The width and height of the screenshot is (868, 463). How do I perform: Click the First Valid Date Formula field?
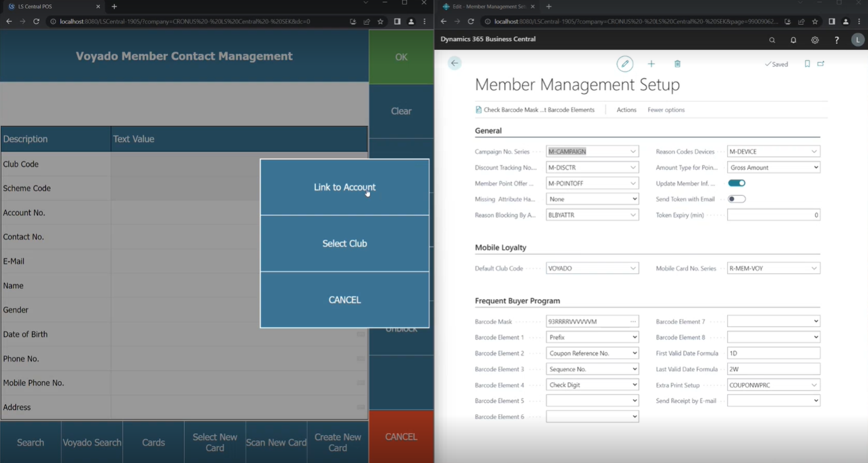773,353
